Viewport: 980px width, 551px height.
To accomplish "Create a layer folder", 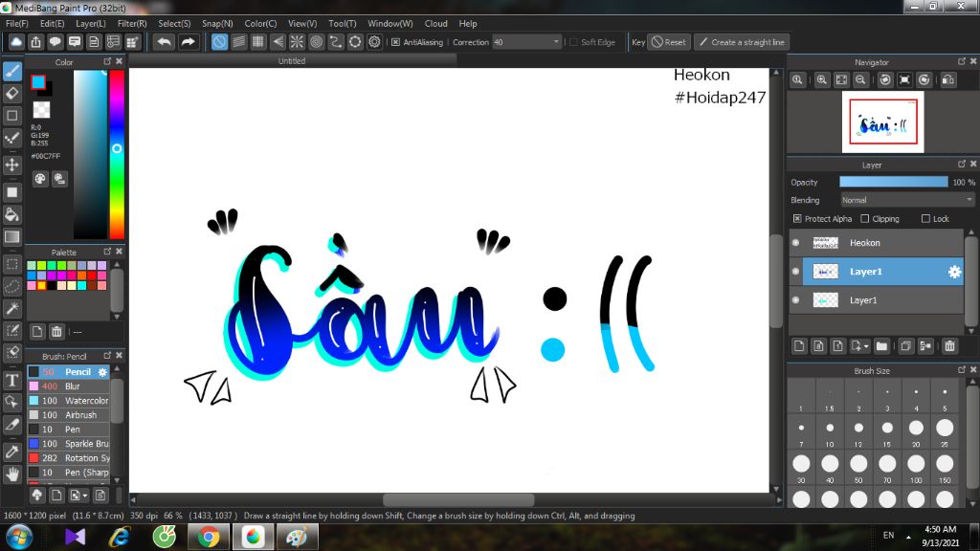I will click(881, 346).
